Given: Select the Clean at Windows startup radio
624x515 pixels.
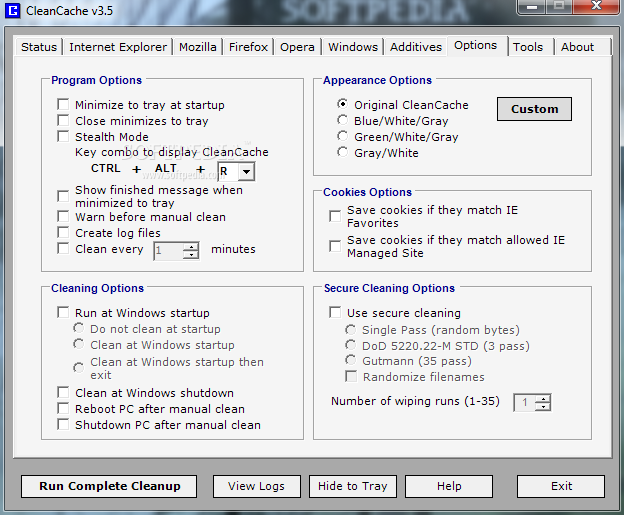Looking at the screenshot, I should (79, 345).
